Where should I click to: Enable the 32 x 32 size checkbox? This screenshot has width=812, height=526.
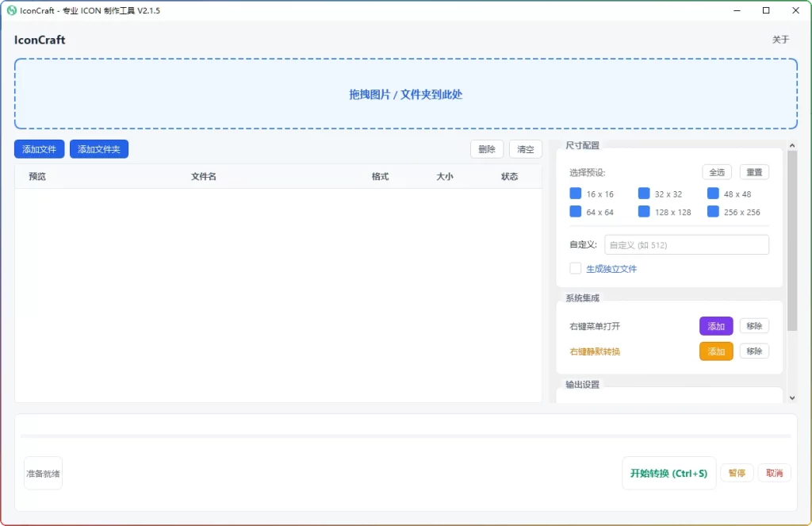(644, 193)
